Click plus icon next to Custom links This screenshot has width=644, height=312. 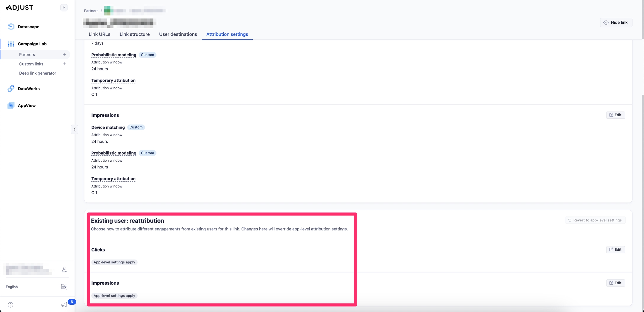pyautogui.click(x=64, y=64)
